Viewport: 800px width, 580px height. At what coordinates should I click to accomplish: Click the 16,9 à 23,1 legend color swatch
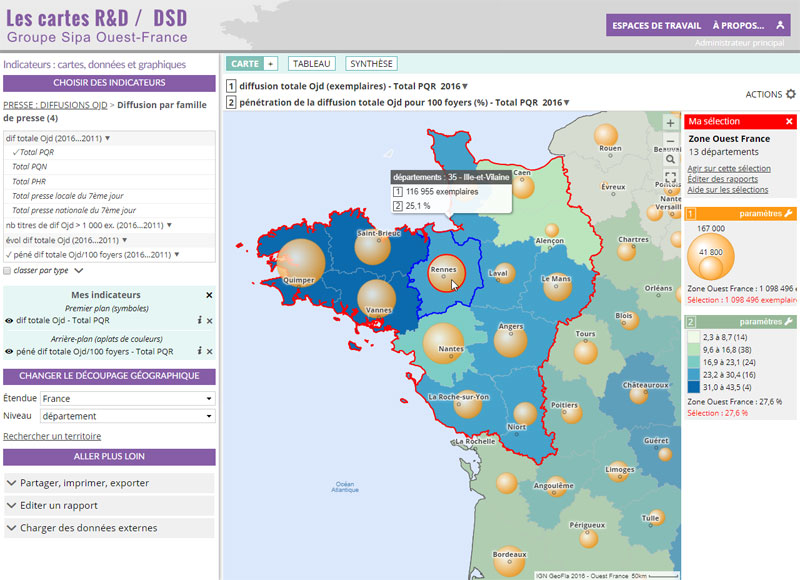click(x=693, y=362)
